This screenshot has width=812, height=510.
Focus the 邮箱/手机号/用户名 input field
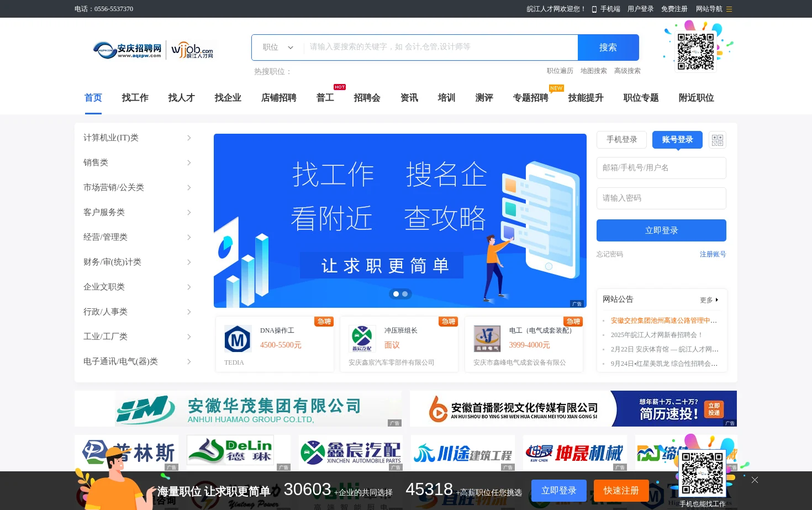coord(661,168)
